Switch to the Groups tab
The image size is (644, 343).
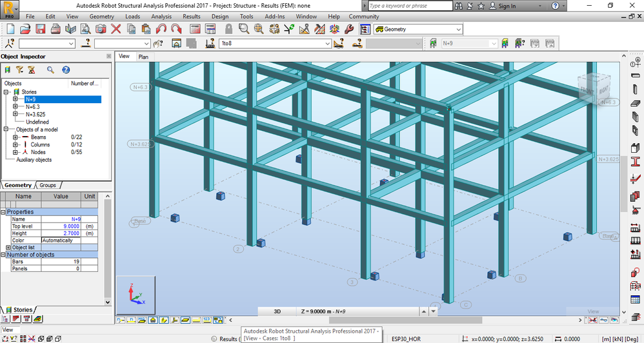tap(48, 185)
